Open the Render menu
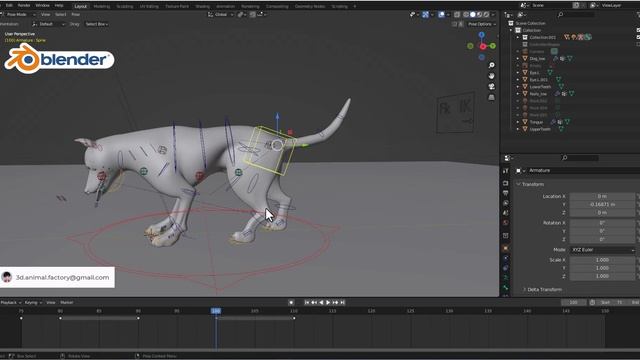 (x=24, y=5)
